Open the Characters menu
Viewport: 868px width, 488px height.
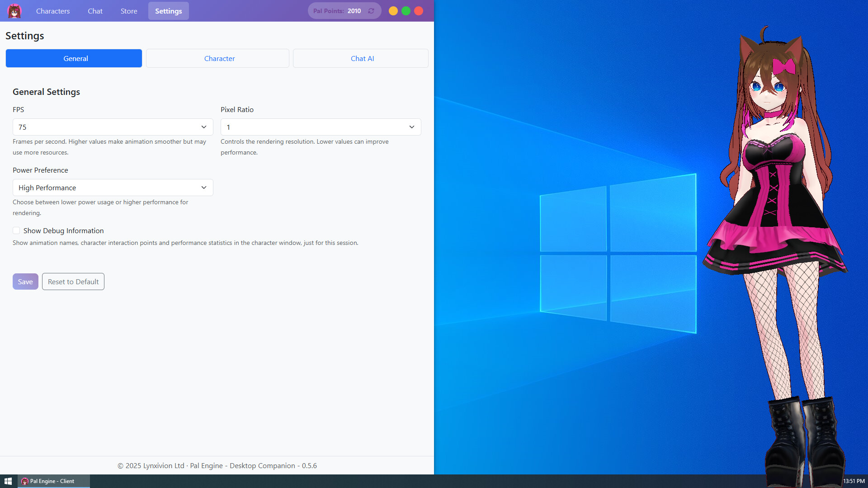tap(53, 11)
